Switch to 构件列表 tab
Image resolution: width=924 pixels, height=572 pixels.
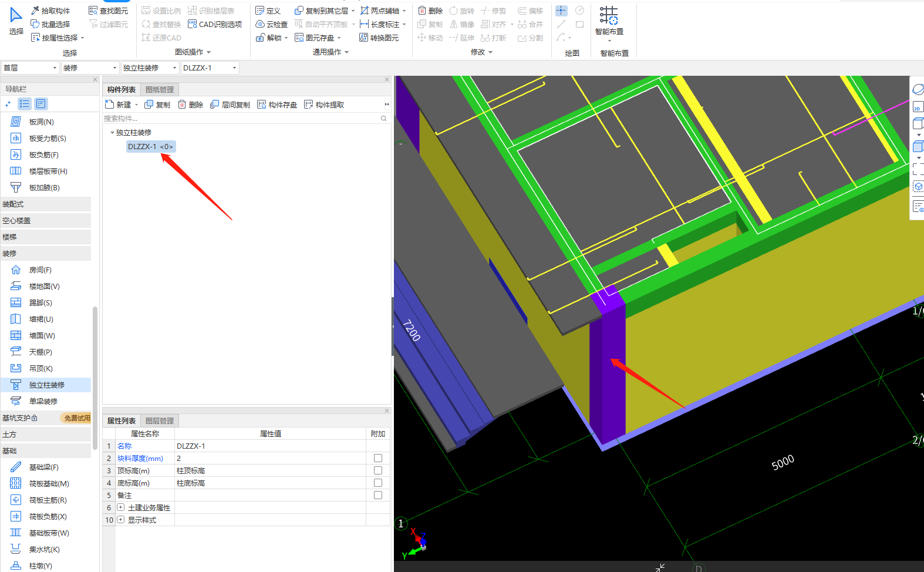click(x=122, y=89)
